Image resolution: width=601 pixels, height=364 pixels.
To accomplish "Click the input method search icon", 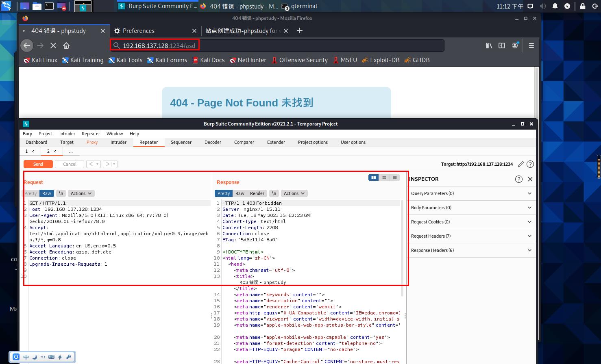I will coord(16,357).
